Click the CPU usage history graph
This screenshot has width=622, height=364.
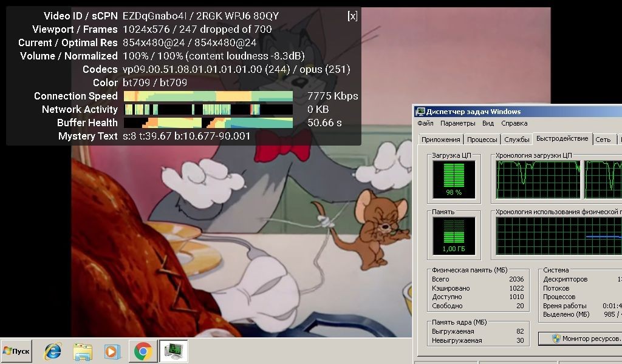tap(538, 180)
